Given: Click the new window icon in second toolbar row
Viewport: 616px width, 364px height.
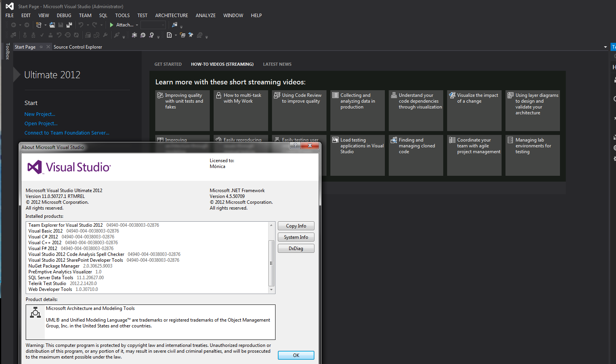Looking at the screenshot, I should coord(183,35).
